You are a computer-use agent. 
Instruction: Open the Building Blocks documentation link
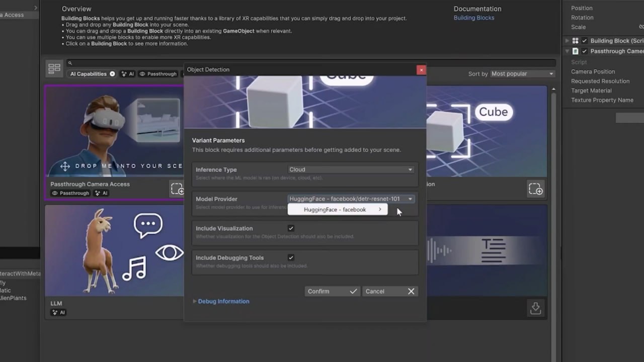[x=473, y=18]
